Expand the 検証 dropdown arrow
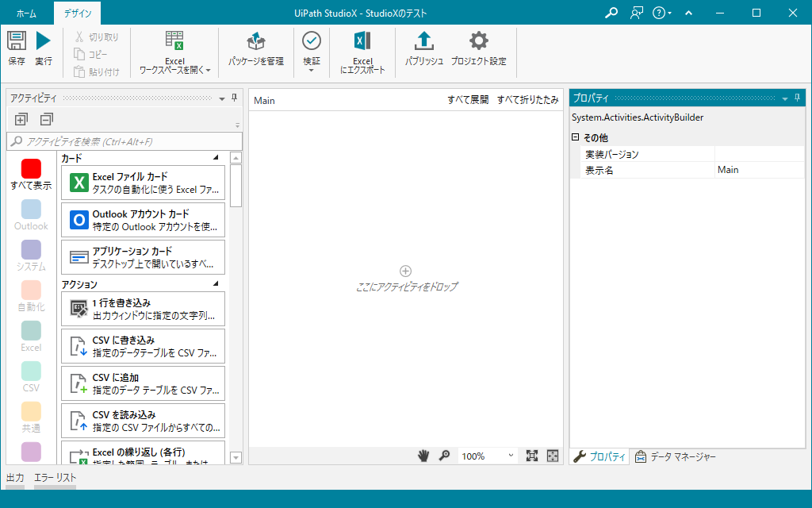Viewport: 812px width, 508px height. point(311,71)
